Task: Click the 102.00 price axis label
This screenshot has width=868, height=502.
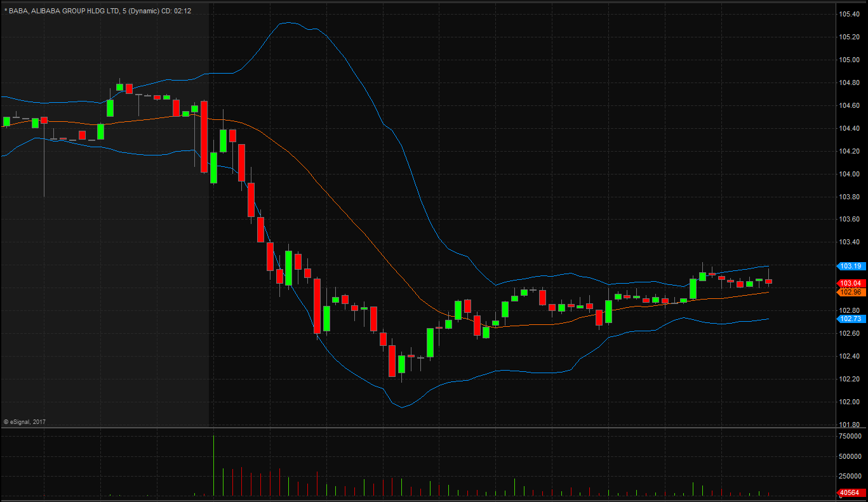Action: 850,402
